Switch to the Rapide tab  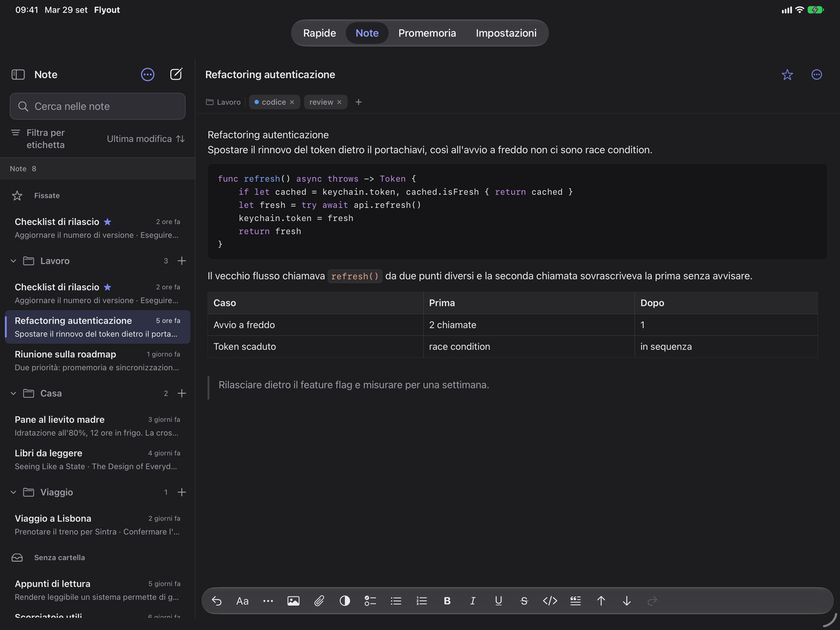point(320,33)
